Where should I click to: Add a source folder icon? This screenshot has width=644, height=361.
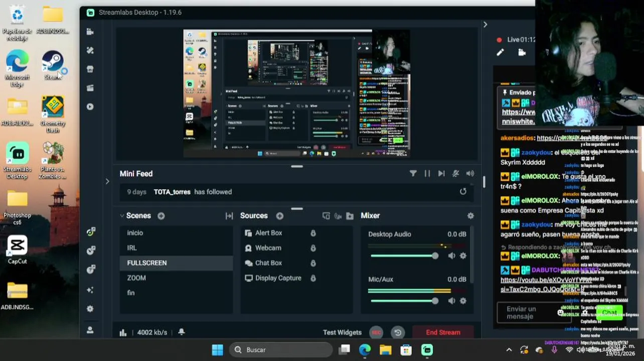(350, 216)
